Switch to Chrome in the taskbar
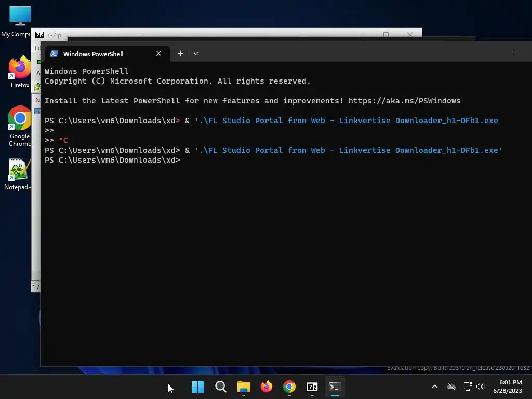 pyautogui.click(x=289, y=387)
